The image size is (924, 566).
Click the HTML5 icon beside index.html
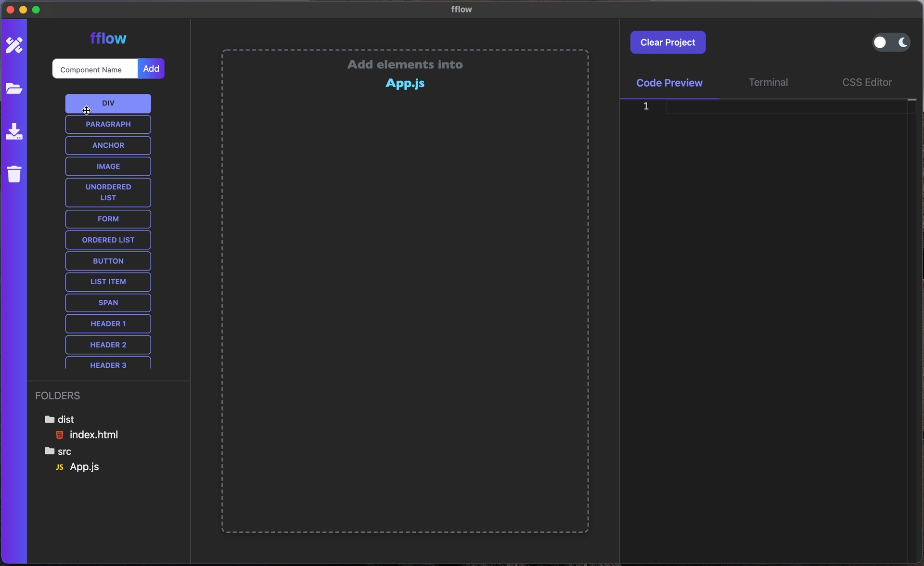(60, 435)
